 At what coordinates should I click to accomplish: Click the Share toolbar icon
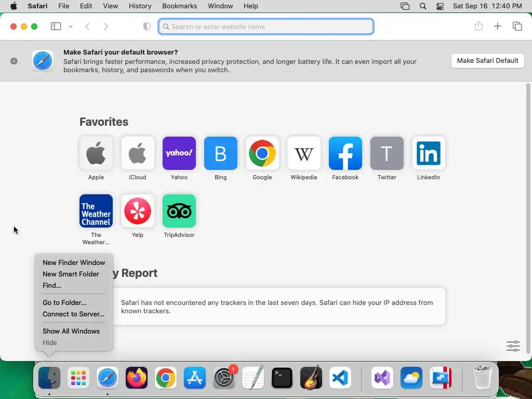[478, 26]
